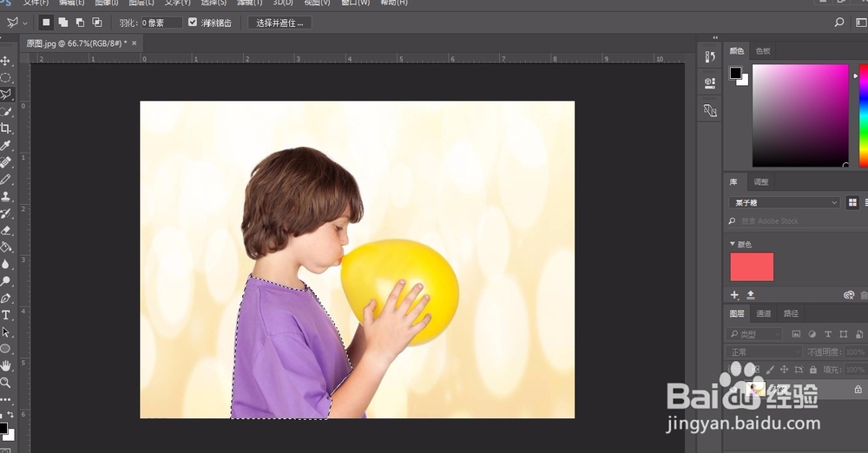Choose New Selection mode
Viewport: 868px width, 453px height.
click(46, 23)
